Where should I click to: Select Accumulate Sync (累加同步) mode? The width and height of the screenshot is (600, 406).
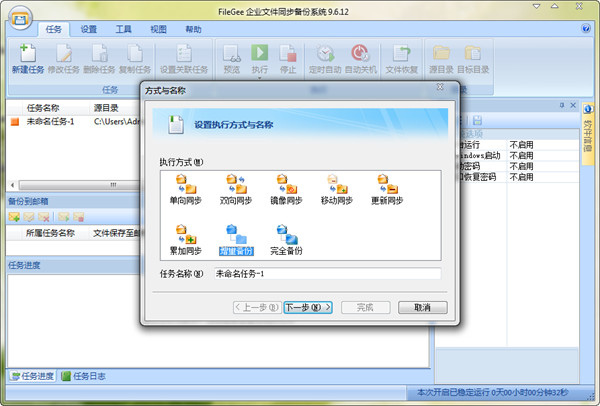tap(186, 240)
